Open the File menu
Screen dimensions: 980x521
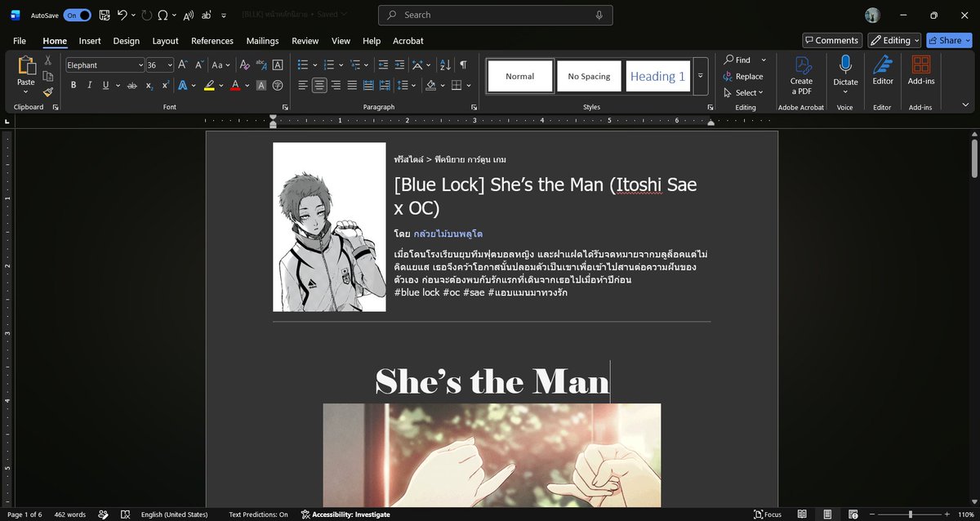20,41
